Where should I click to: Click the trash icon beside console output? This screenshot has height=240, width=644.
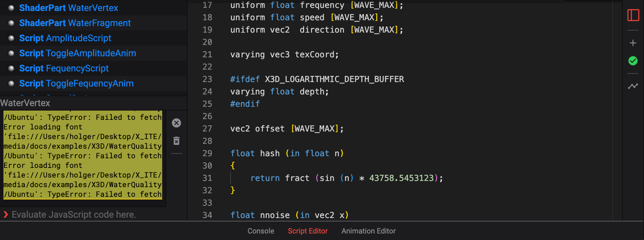[176, 141]
